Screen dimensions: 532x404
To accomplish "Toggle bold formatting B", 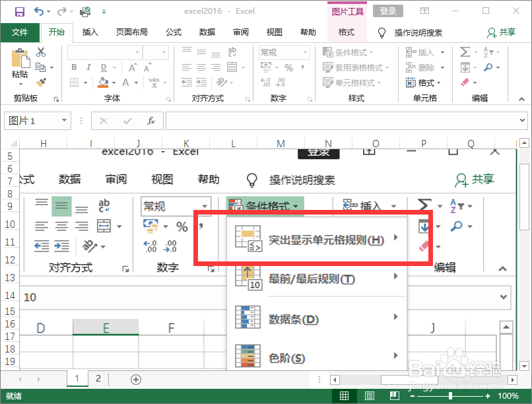I will (74, 67).
